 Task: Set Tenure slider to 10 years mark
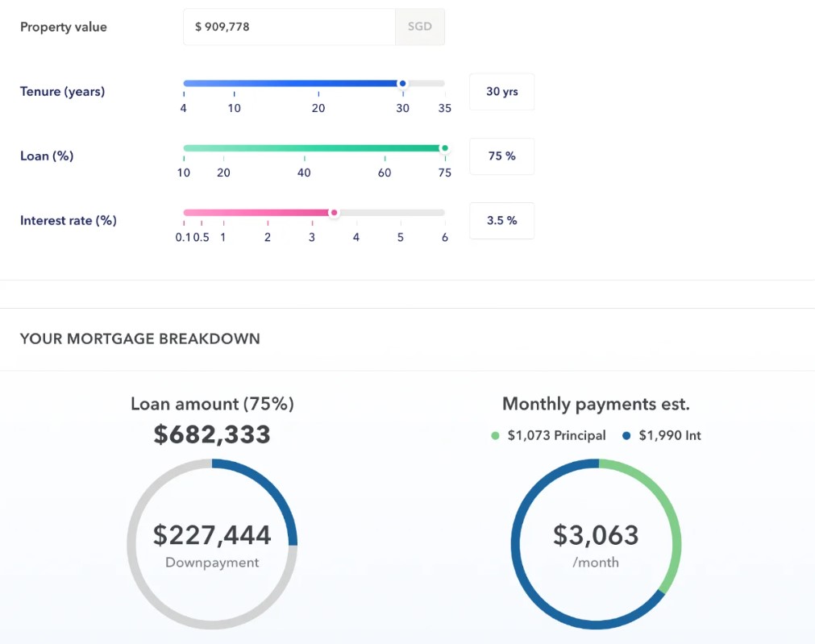tap(234, 83)
